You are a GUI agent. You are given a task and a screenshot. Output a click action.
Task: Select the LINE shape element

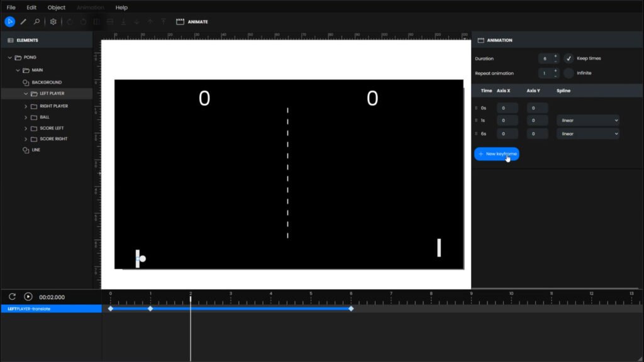tap(36, 150)
